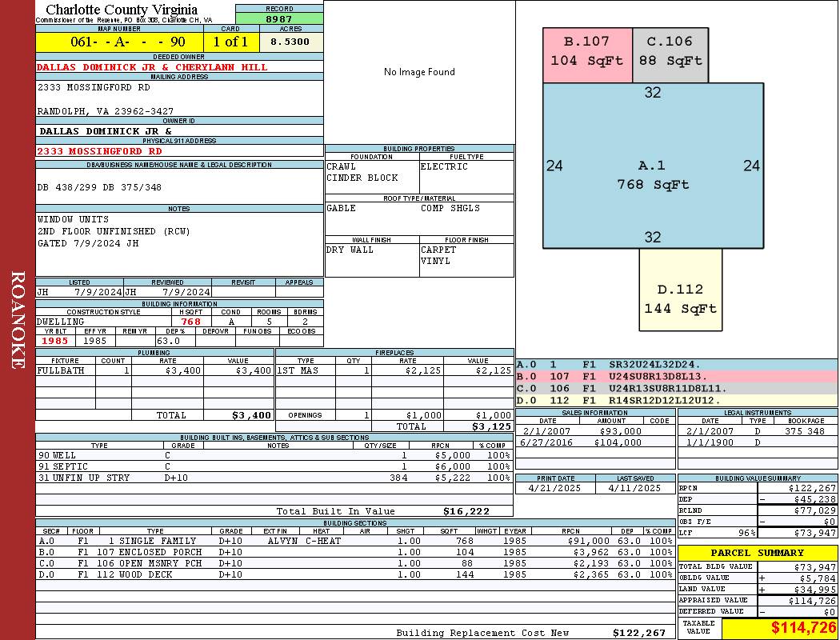Click the FULLBATH plumbing fixture
This screenshot has width=840, height=640.
[61, 370]
